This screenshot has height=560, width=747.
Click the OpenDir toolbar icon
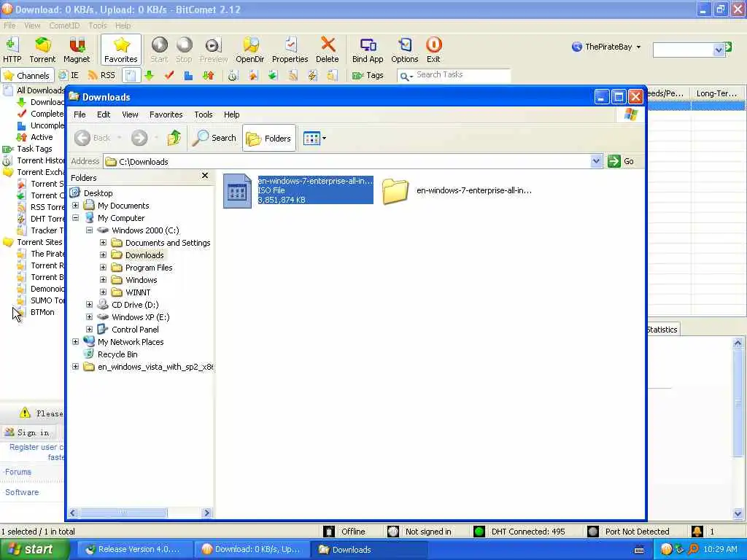coord(250,50)
